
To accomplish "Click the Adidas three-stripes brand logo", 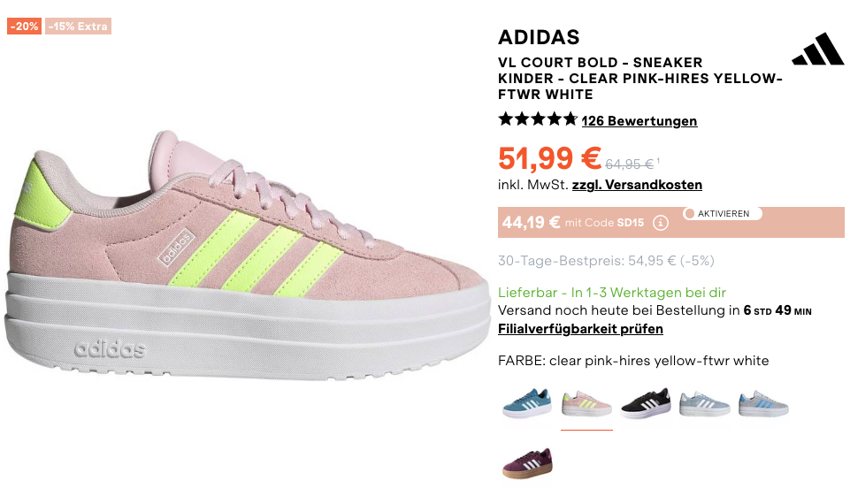I will pos(817,49).
